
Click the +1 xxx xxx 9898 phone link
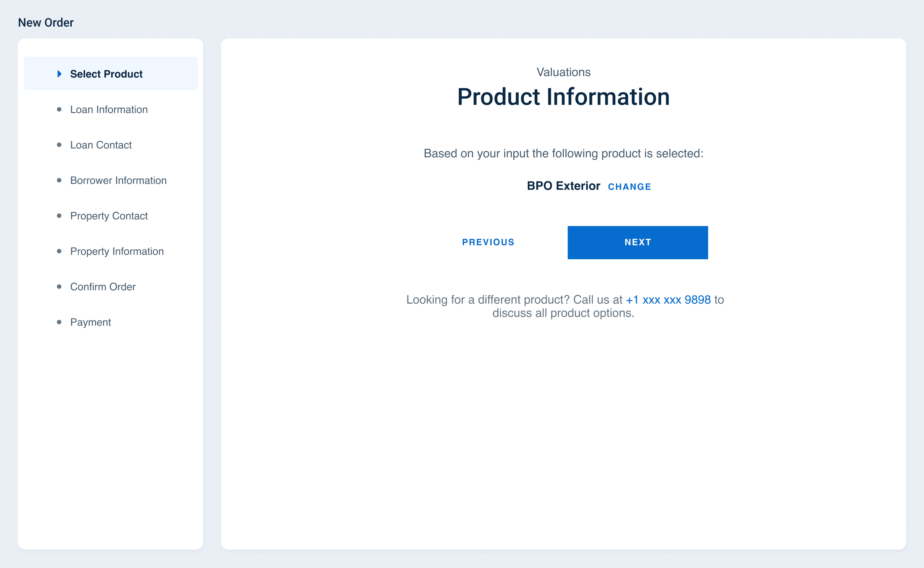point(668,300)
